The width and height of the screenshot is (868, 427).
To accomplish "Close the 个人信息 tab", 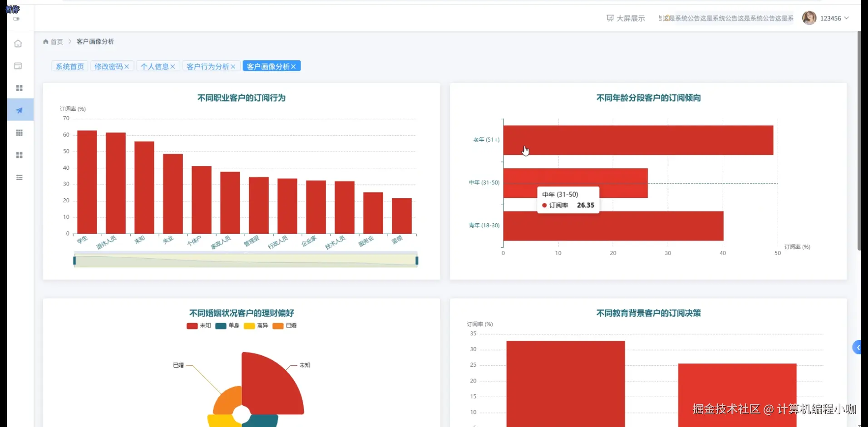I will 173,67.
